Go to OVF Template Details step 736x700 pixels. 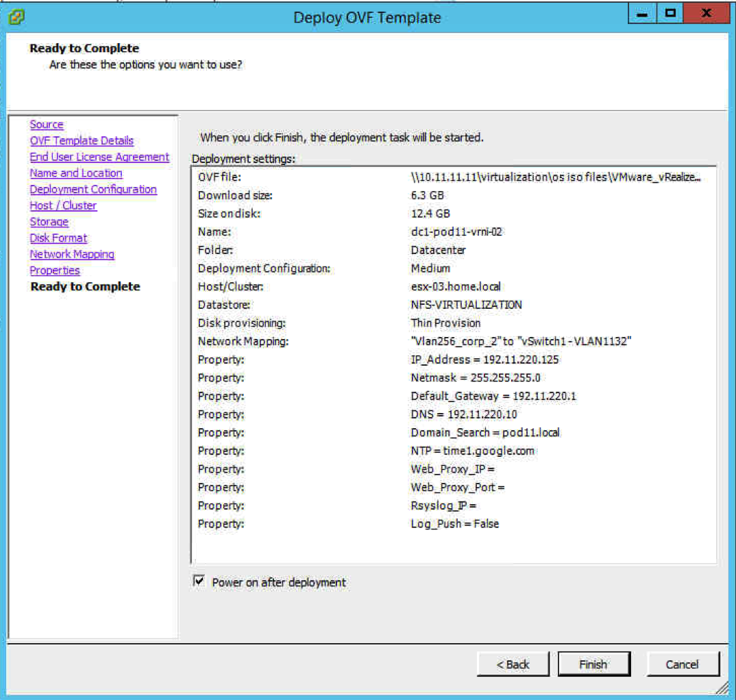[x=82, y=140]
